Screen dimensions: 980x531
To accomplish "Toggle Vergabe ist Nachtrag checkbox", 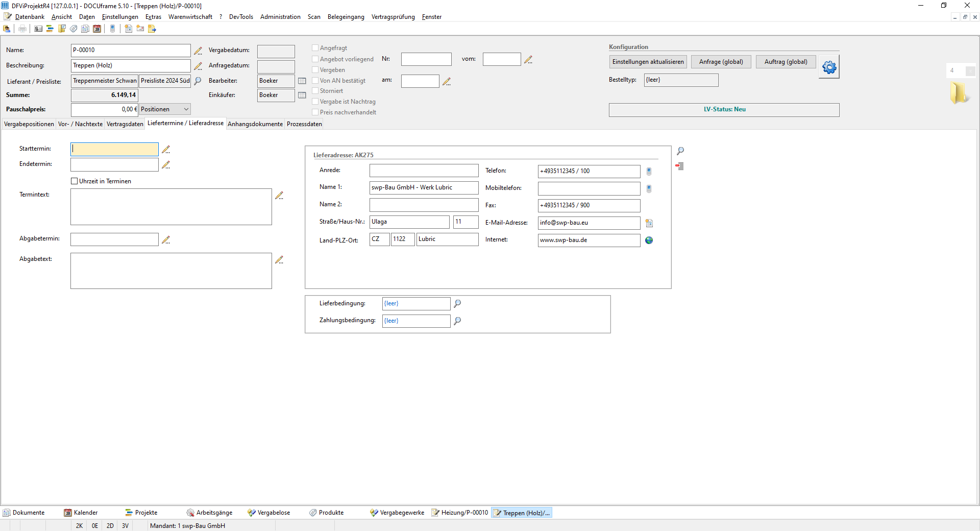I will point(315,102).
